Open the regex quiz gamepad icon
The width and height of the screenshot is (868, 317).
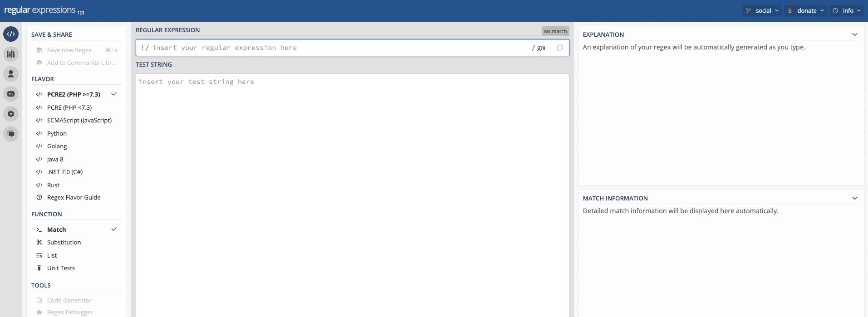tap(11, 94)
